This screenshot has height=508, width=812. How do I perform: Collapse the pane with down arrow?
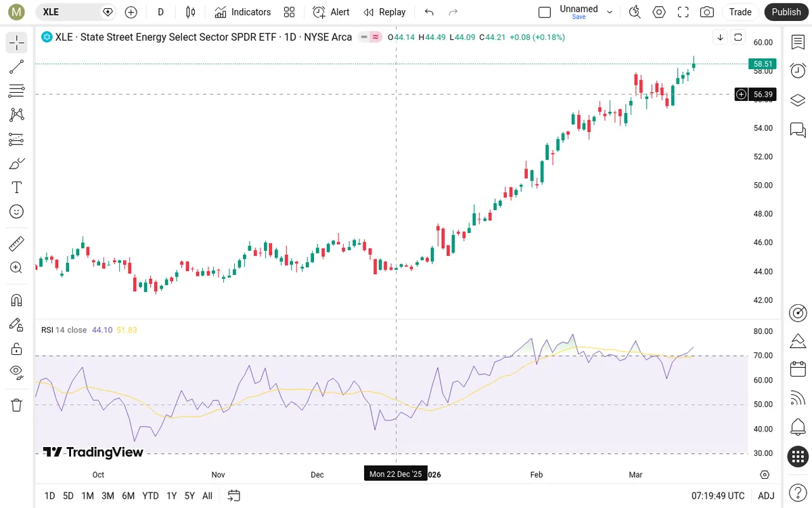(720, 37)
